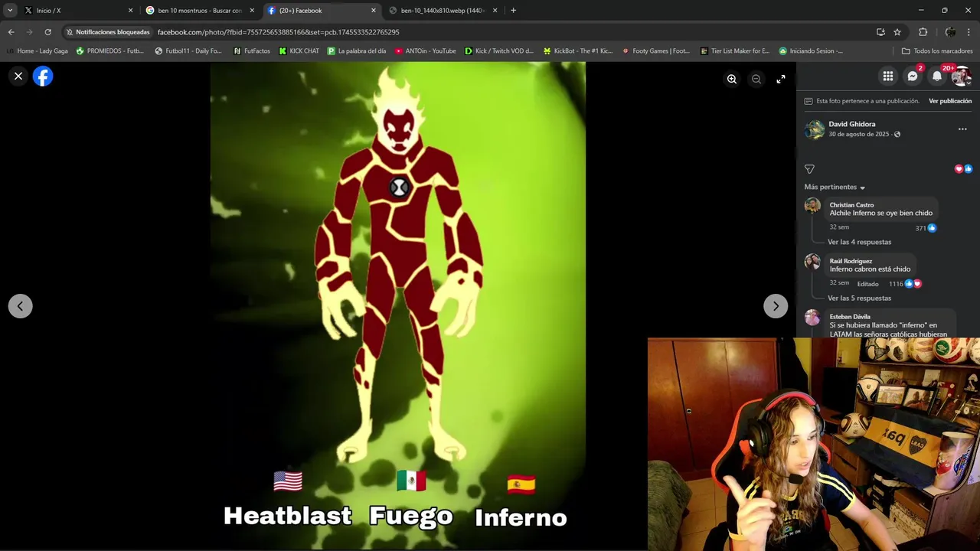Close the Facebook photo viewer with the X
The image size is (980, 551).
point(18,76)
